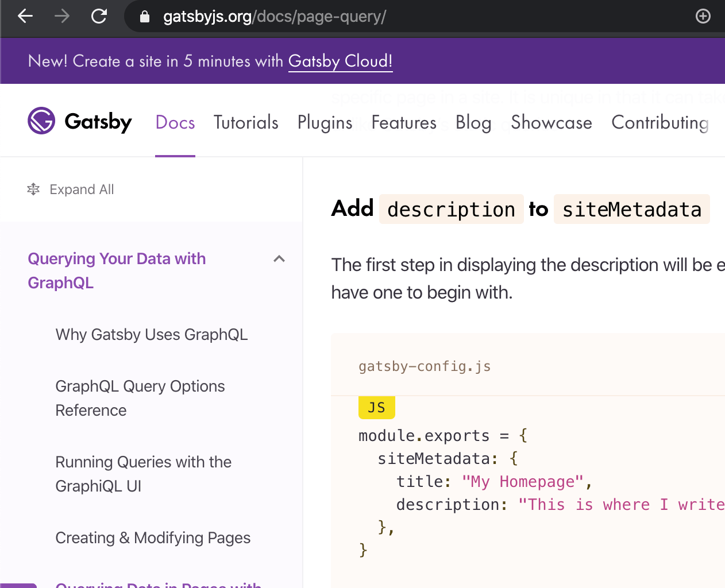Click the paragraph starting "The first step"
Viewport: 725px width, 588px height.
(528, 278)
